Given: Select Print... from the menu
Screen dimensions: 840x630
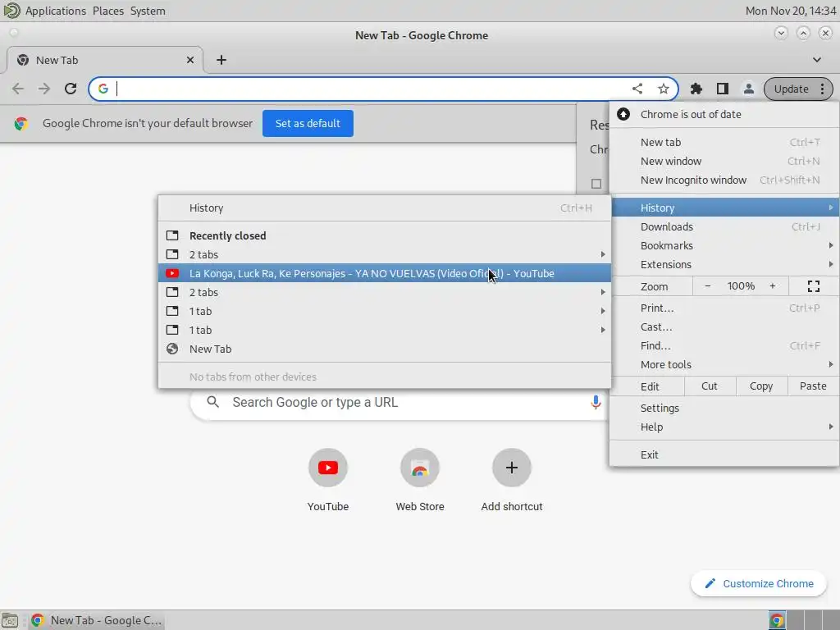Looking at the screenshot, I should click(724, 308).
